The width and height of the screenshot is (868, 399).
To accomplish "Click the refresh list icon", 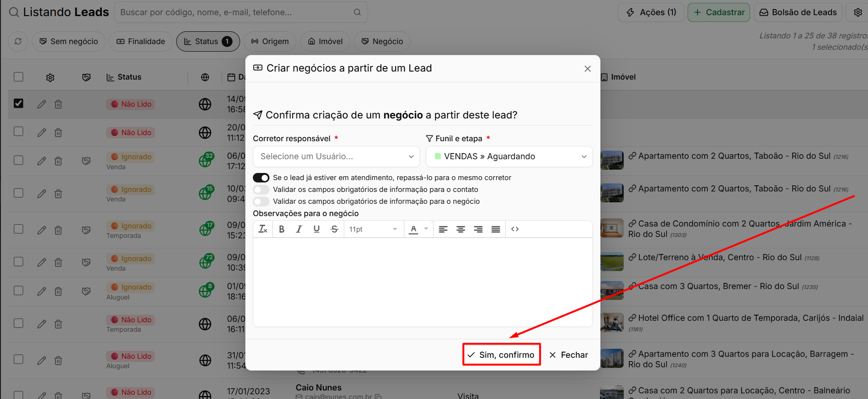I will click(x=18, y=42).
